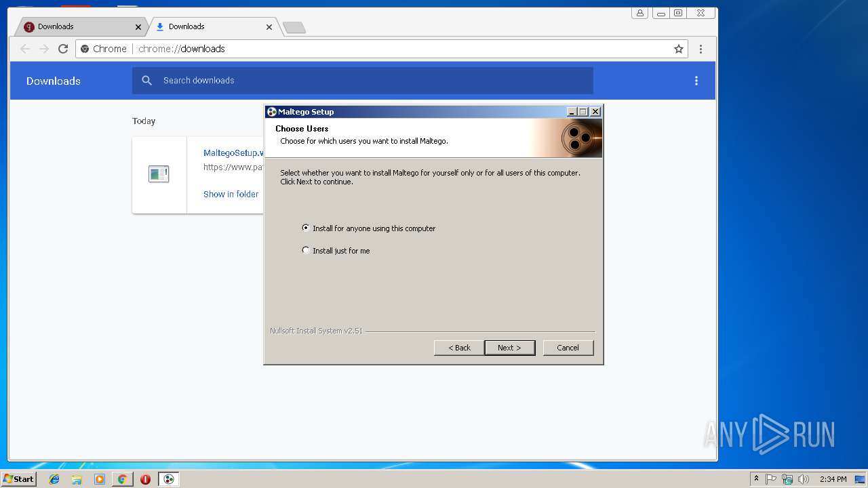Open Windows Media Player from taskbar
This screenshot has width=868, height=488.
tap(99, 479)
